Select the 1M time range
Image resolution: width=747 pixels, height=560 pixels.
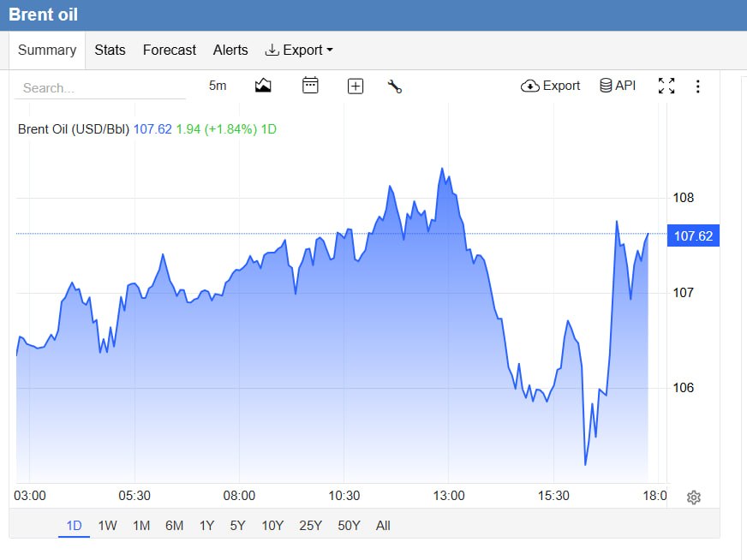click(141, 526)
